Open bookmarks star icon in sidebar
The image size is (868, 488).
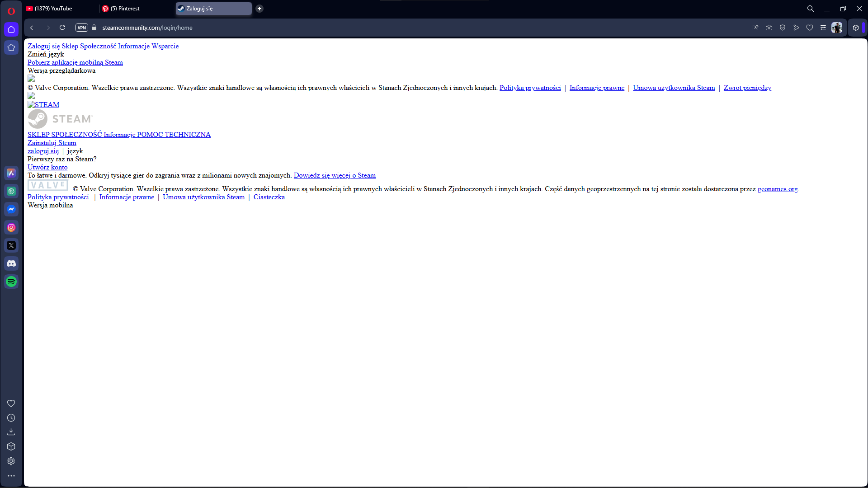(11, 47)
